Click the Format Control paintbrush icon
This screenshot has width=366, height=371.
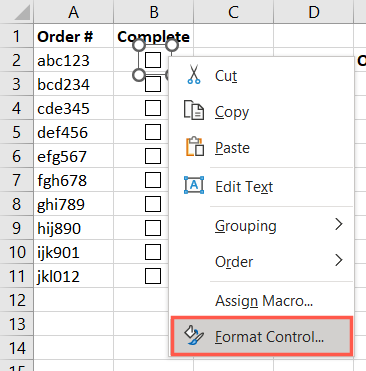pos(194,335)
